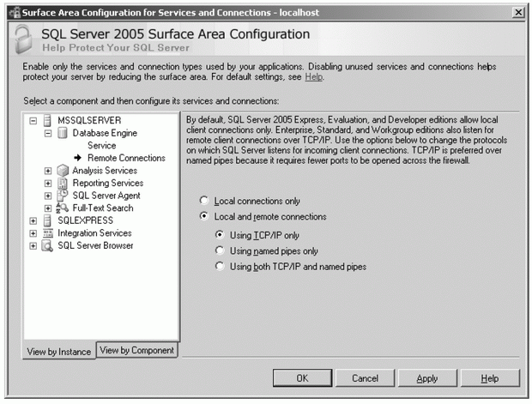This screenshot has height=404, width=532.
Task: Choose Using both TCP/IP and named pipes
Action: 218,267
